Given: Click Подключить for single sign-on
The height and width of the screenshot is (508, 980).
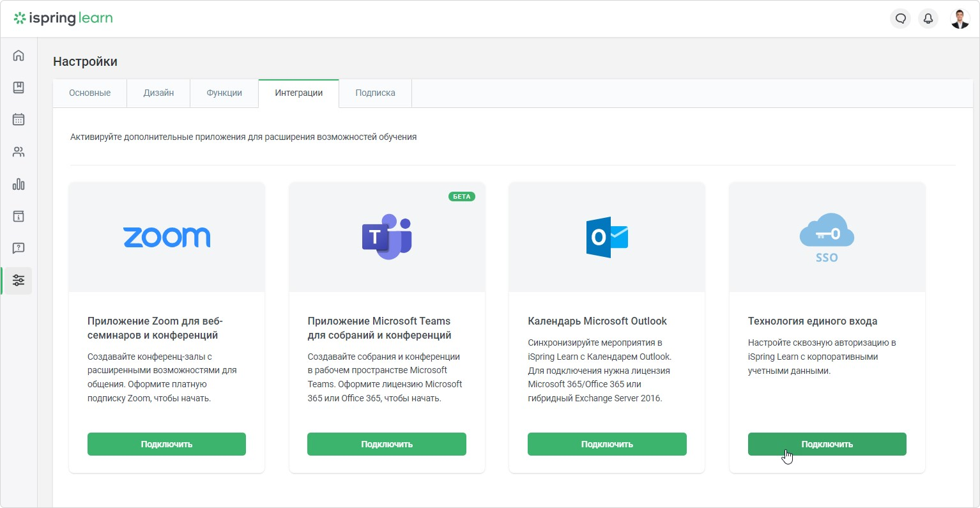Looking at the screenshot, I should [827, 444].
